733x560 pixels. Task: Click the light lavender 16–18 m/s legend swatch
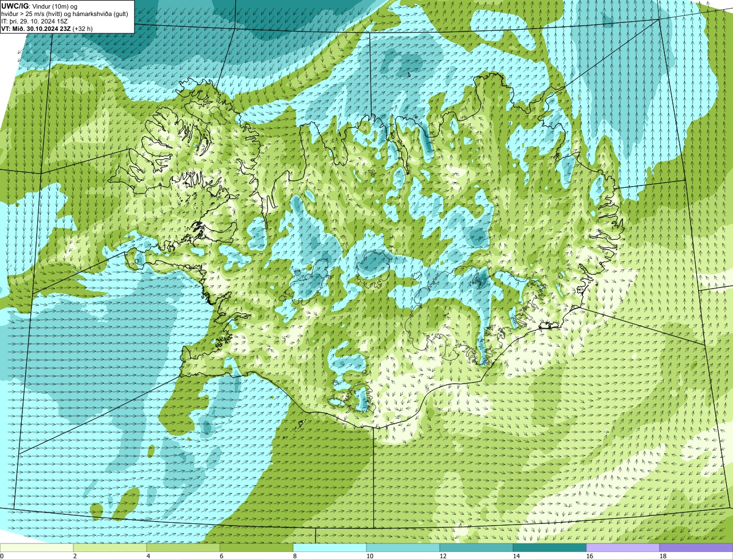(x=623, y=548)
